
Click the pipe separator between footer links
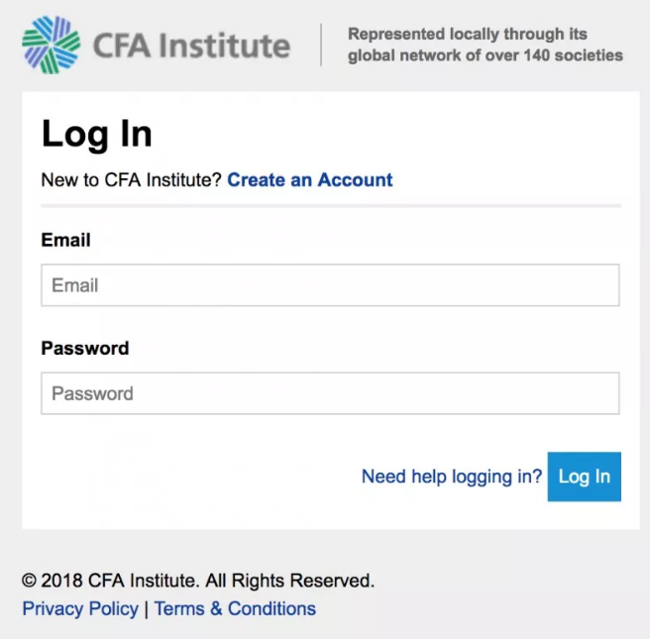(x=147, y=608)
